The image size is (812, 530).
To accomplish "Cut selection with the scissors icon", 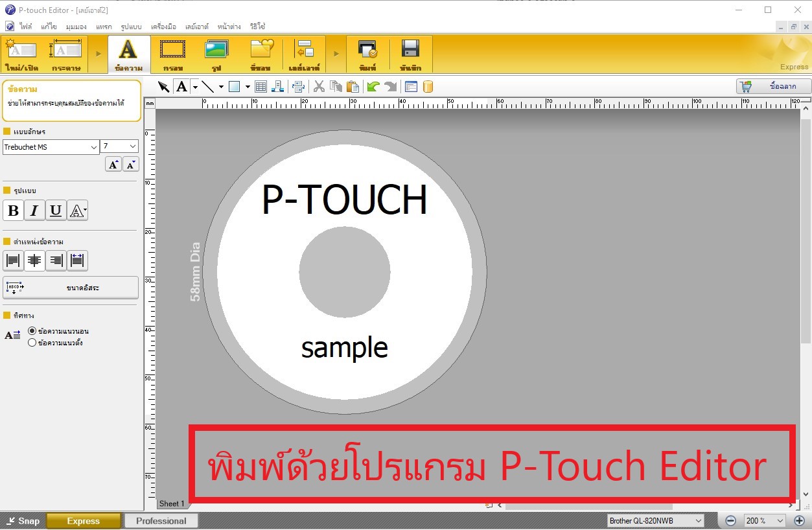I will click(x=319, y=87).
